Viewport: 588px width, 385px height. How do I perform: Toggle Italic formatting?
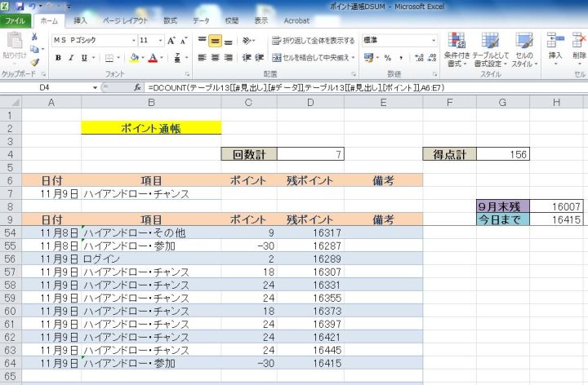[x=71, y=57]
